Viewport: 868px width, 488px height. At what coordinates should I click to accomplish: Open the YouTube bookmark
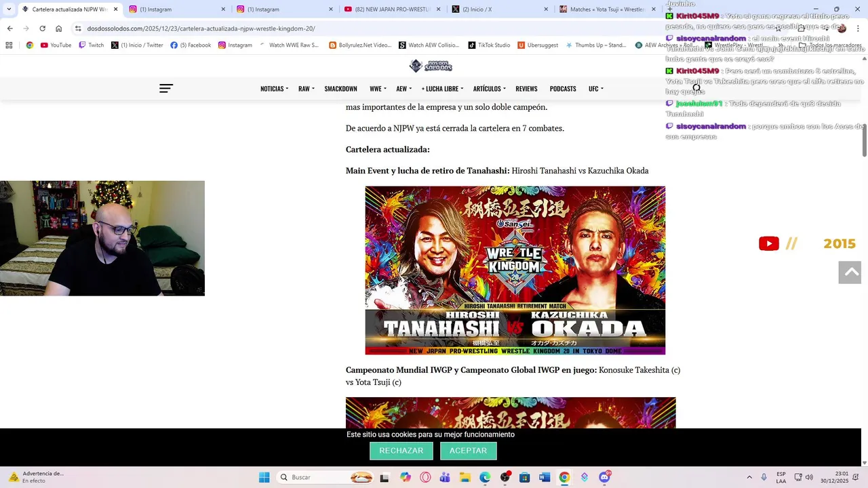56,45
